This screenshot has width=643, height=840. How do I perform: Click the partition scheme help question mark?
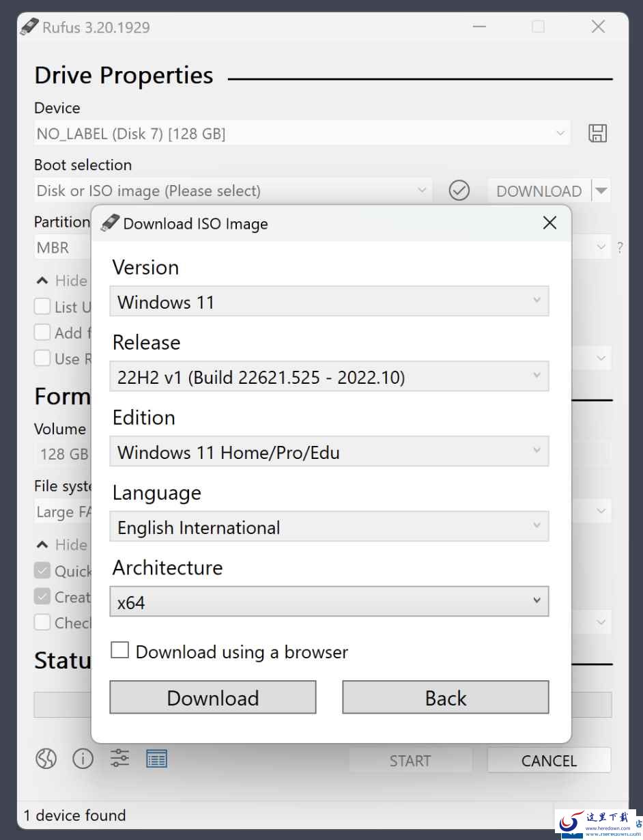coord(620,248)
